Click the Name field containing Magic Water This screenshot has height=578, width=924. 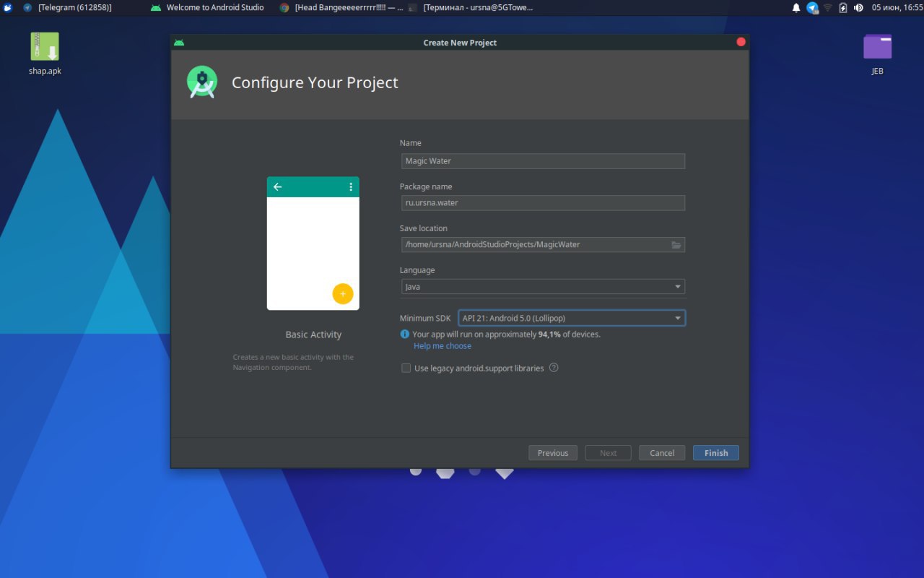coord(543,161)
